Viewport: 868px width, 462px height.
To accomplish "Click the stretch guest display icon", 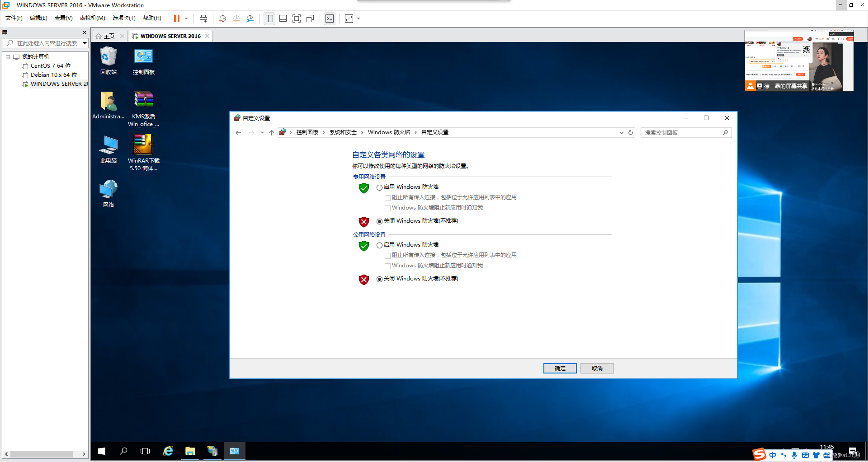I will point(349,19).
